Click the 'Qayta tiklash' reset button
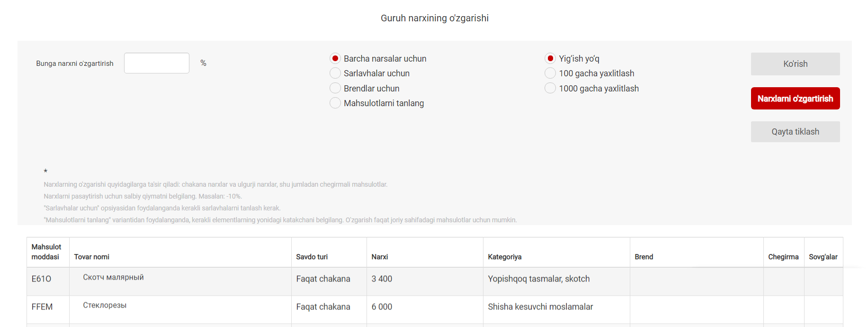The width and height of the screenshot is (868, 327). (796, 132)
